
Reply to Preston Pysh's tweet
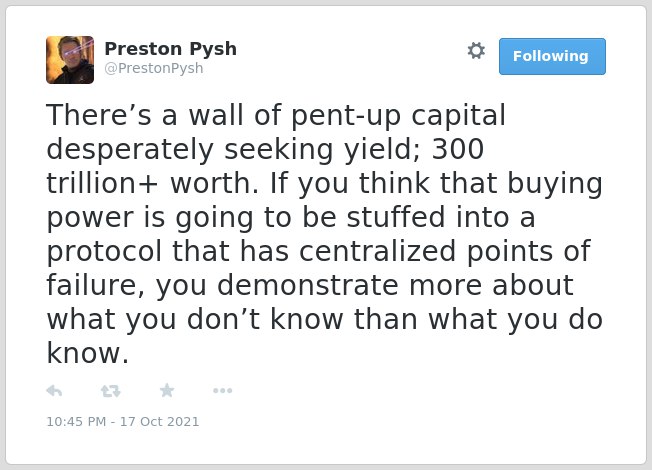pos(54,391)
